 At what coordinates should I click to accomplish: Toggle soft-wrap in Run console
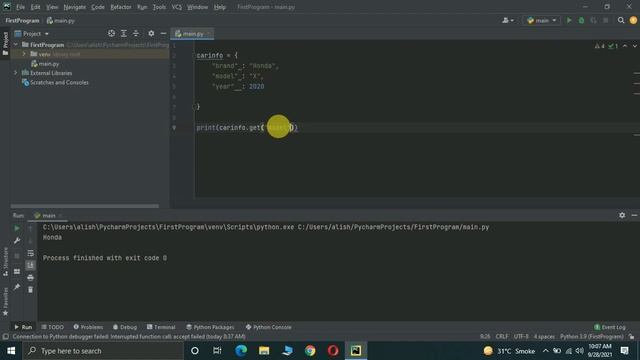31,253
